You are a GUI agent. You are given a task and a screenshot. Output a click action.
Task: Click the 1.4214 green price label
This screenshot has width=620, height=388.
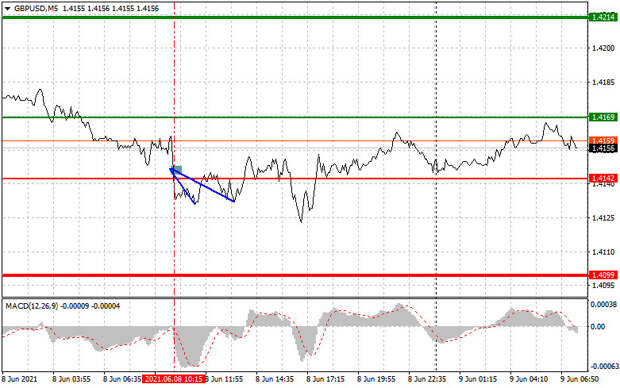[603, 17]
